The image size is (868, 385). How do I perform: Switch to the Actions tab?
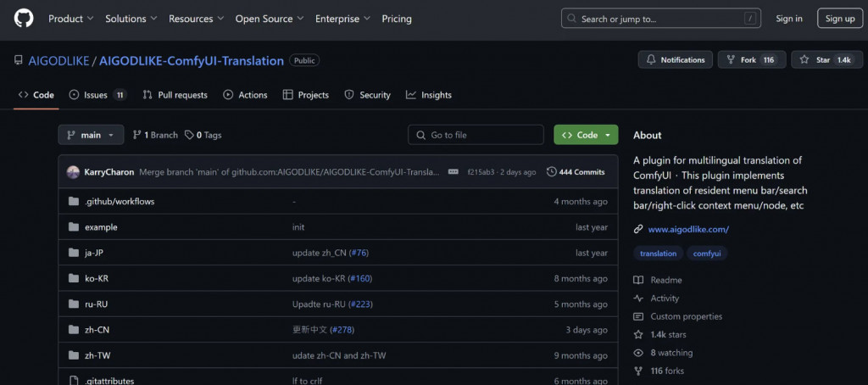click(x=245, y=95)
